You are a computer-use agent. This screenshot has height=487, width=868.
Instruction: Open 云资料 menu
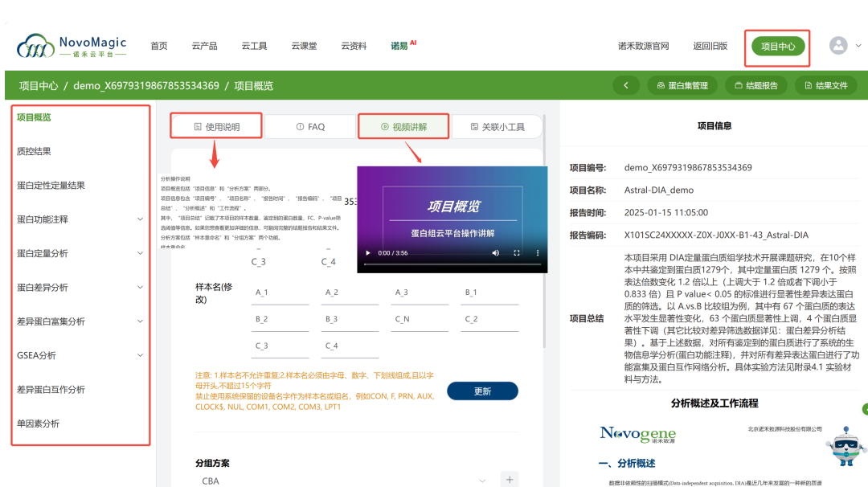click(354, 46)
